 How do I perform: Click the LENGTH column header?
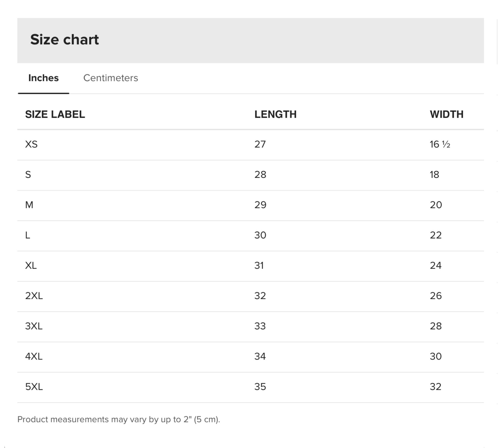pyautogui.click(x=275, y=115)
